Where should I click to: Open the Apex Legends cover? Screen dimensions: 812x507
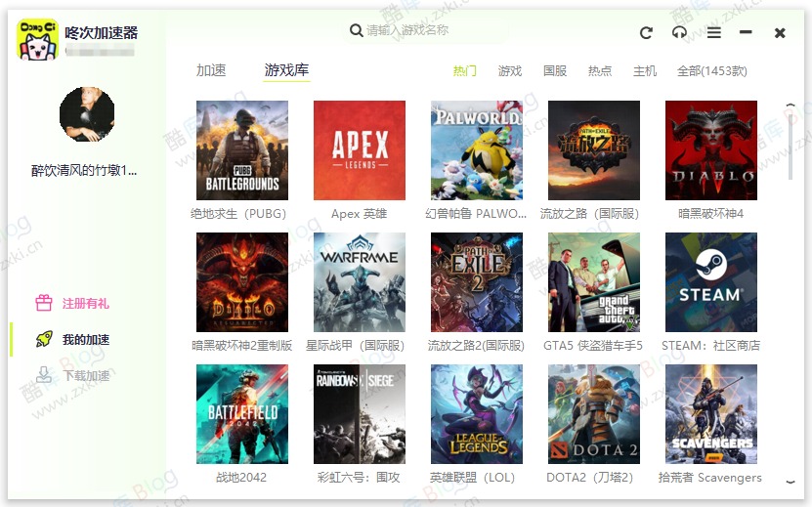click(360, 150)
